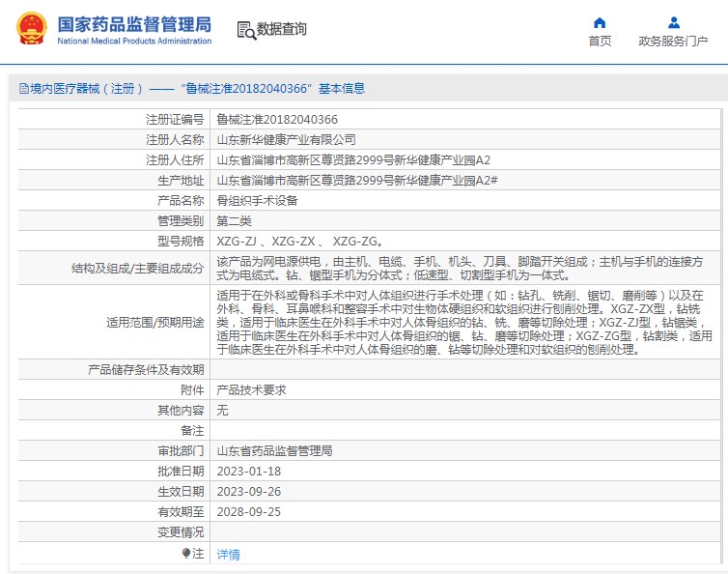Click 首页 text link
The image size is (728, 574).
600,42
